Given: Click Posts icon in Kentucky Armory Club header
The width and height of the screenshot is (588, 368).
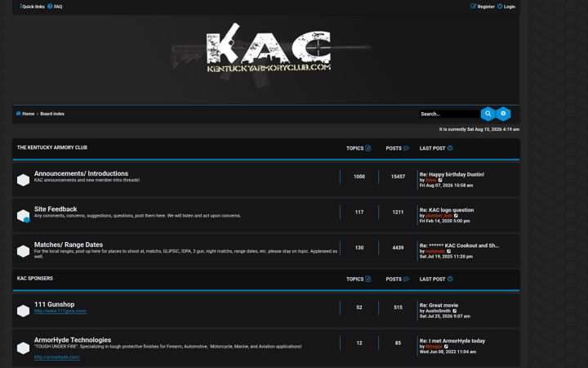Looking at the screenshot, I should 406,148.
